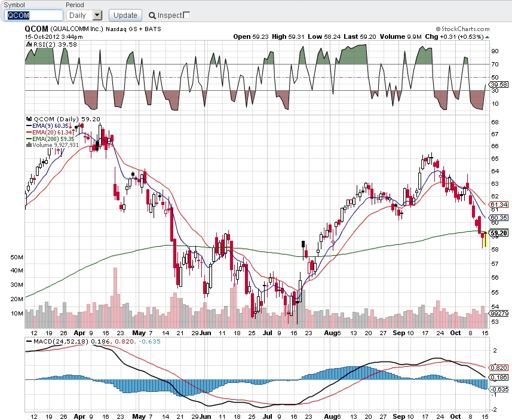The width and height of the screenshot is (512, 420).
Task: Click the green up arrow next to Chg
Action: [x=487, y=37]
